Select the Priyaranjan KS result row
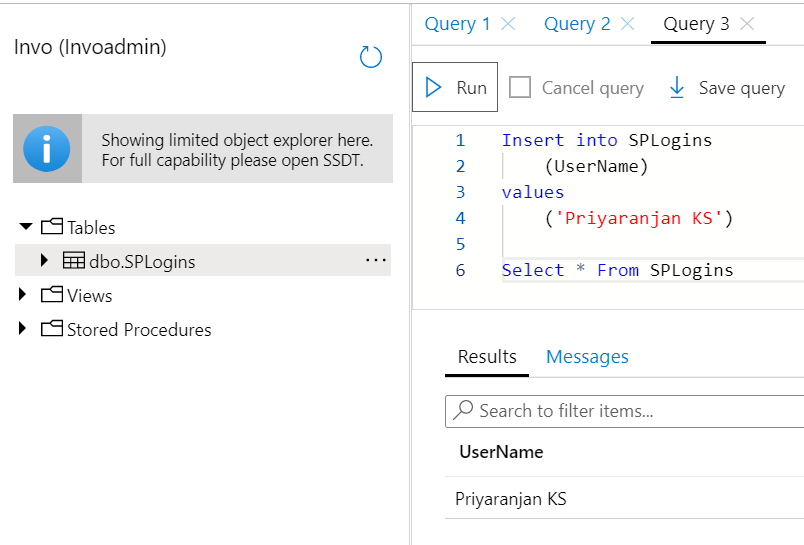This screenshot has height=545, width=804. (511, 498)
